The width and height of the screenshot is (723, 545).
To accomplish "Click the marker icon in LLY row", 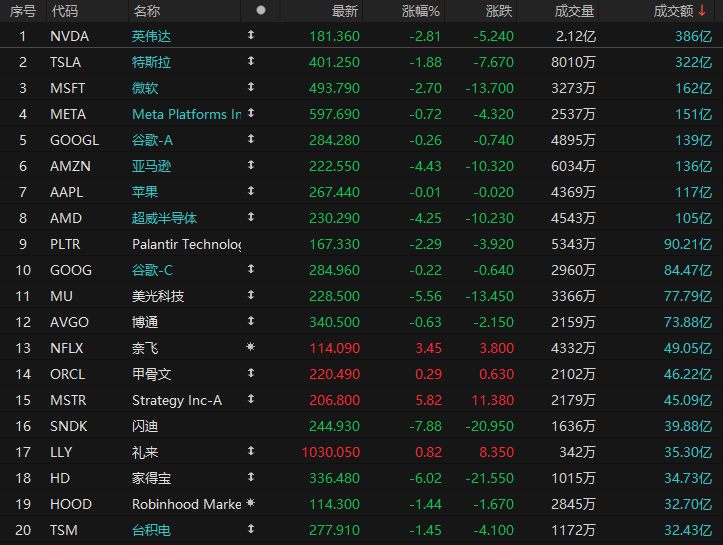I will pyautogui.click(x=251, y=451).
